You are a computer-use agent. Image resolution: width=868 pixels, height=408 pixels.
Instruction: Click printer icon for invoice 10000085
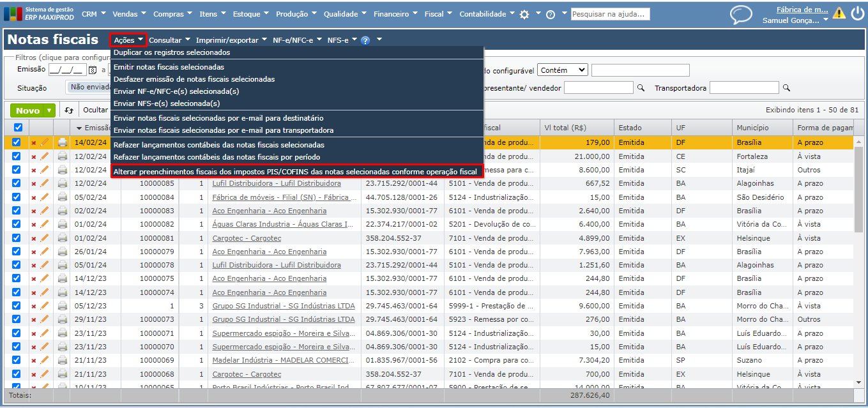[62, 184]
